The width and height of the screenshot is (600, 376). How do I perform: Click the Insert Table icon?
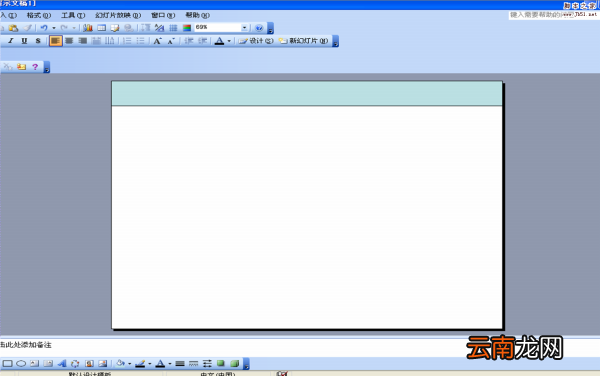point(101,28)
